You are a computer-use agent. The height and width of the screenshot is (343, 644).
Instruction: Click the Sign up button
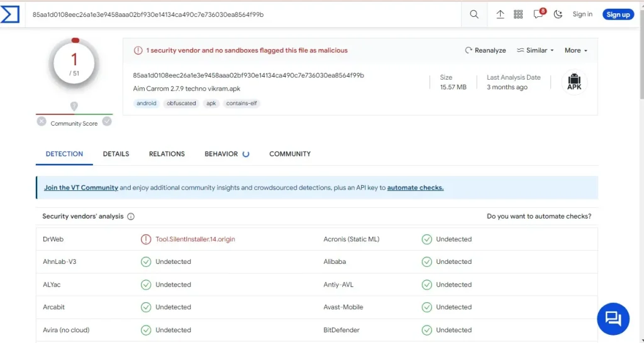point(618,14)
